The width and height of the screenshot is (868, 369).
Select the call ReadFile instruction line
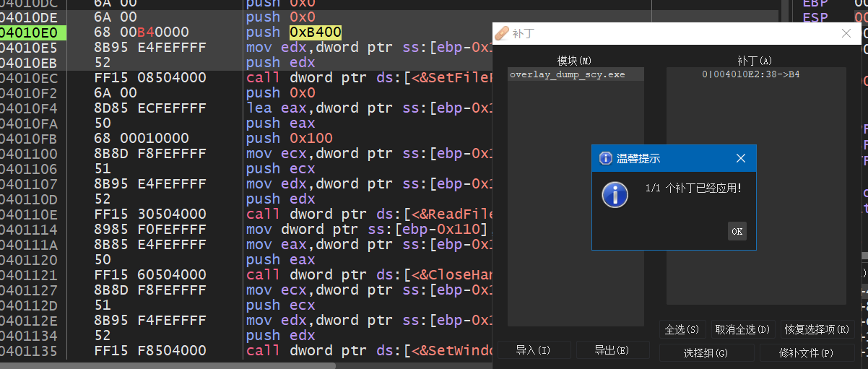point(369,214)
